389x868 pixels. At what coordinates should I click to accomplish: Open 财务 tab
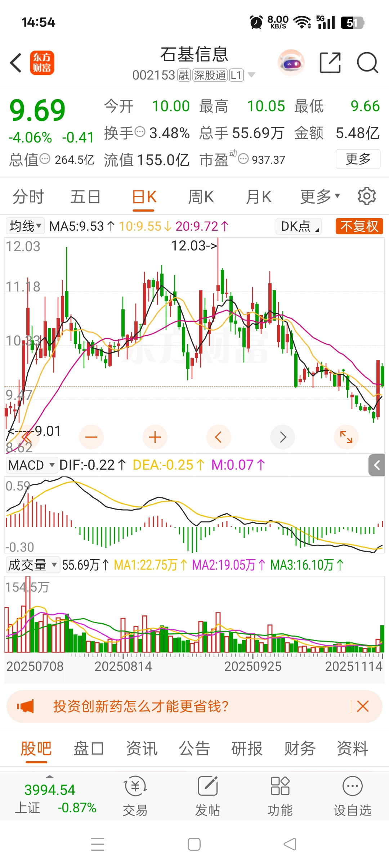tap(300, 749)
